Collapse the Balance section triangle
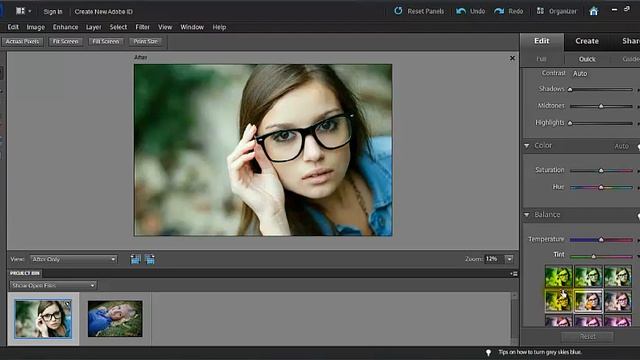The width and height of the screenshot is (640, 360). 527,215
